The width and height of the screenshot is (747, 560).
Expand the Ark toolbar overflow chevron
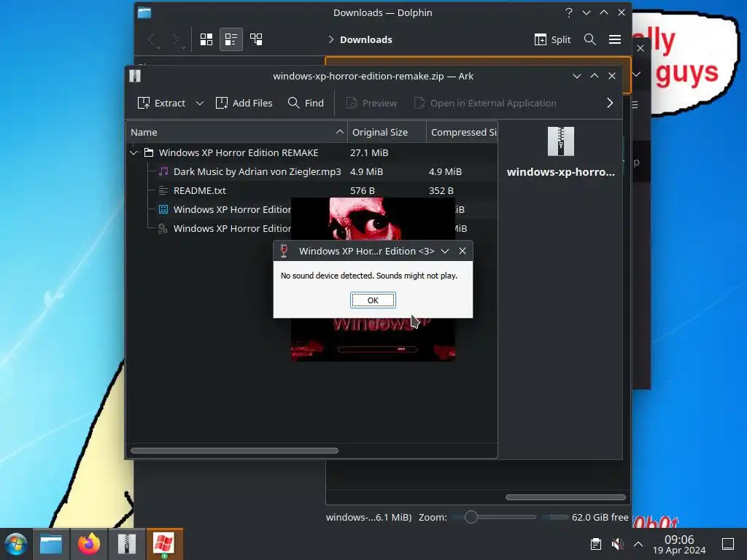pos(610,103)
